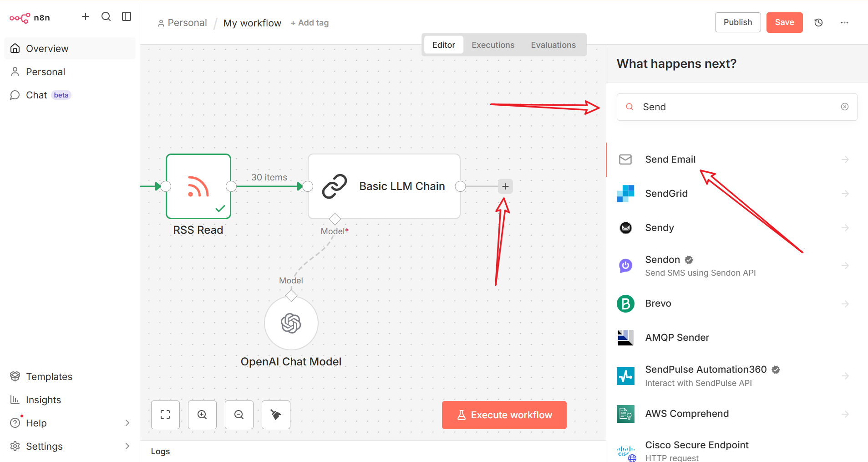The height and width of the screenshot is (462, 868).
Task: Open the three-dot workflow options menu
Action: pos(844,22)
